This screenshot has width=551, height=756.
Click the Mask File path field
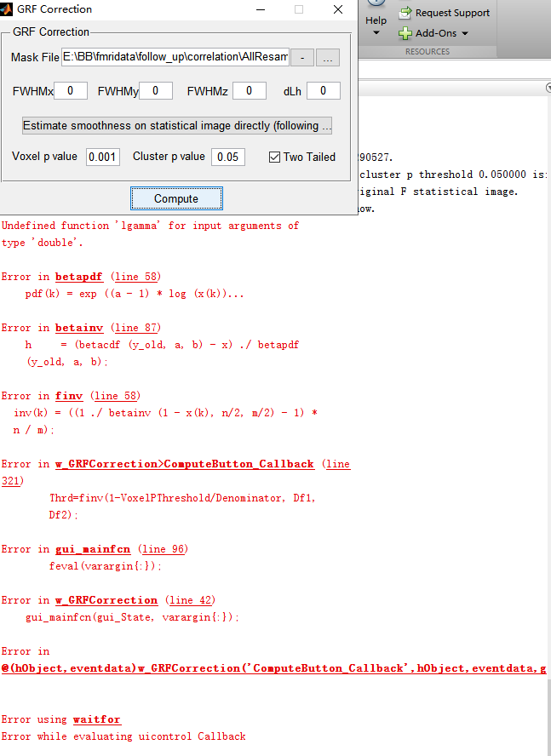pyautogui.click(x=175, y=57)
